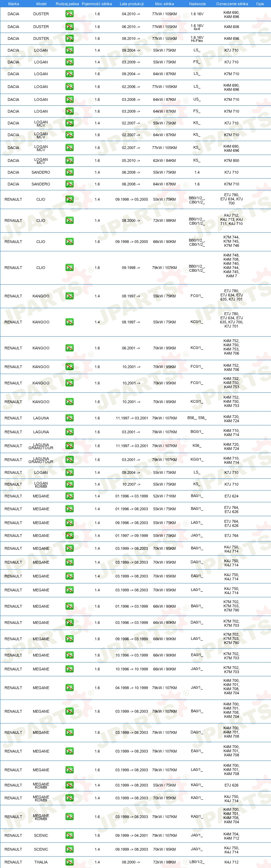Click fuel icon in Kangoo 1.4 KC0/1_ row

tap(69, 322)
